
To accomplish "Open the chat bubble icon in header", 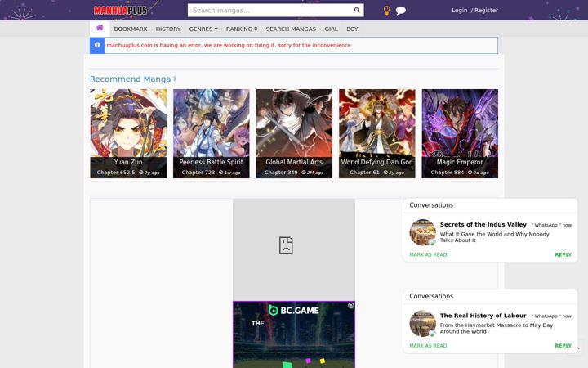I will [x=400, y=11].
